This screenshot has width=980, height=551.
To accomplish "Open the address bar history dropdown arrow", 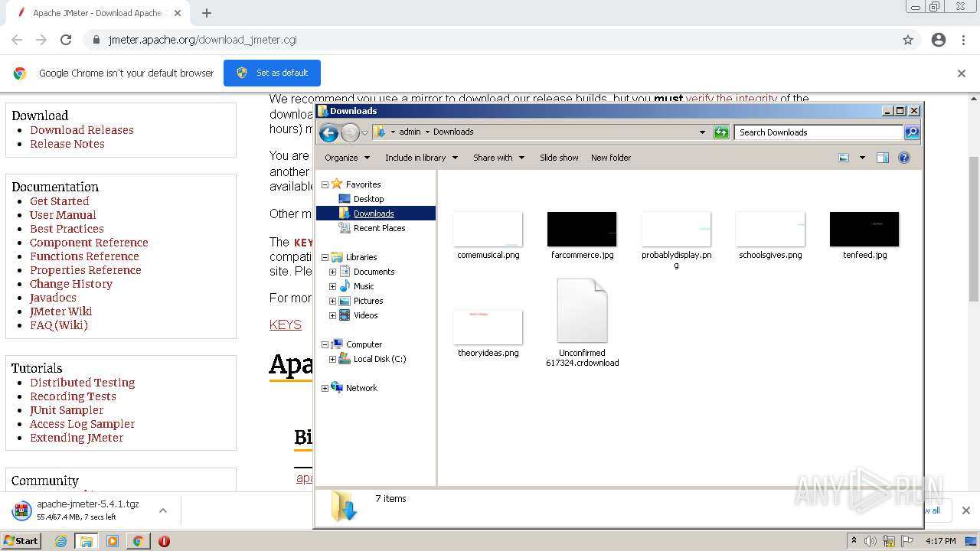I will point(702,132).
